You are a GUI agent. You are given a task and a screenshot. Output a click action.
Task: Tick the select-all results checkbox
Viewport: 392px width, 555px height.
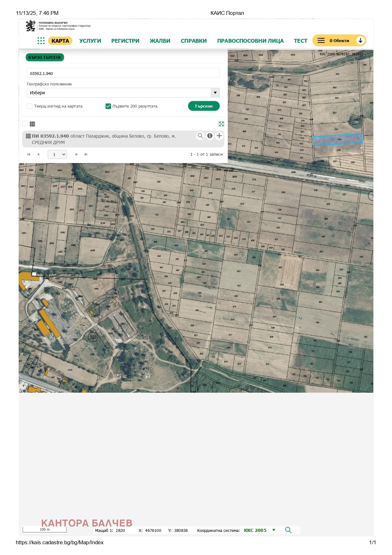click(x=25, y=124)
